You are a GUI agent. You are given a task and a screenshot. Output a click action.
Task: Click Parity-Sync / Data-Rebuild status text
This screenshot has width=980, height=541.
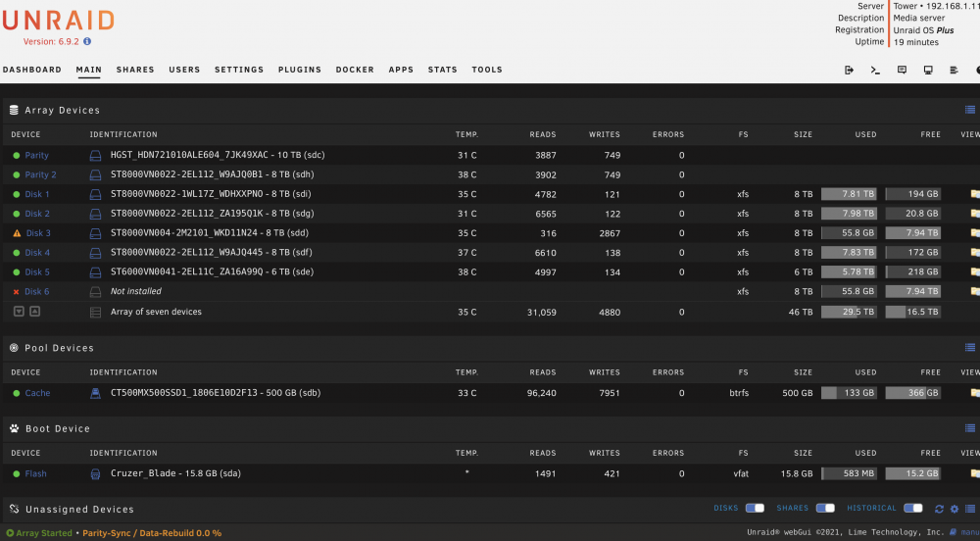(152, 533)
